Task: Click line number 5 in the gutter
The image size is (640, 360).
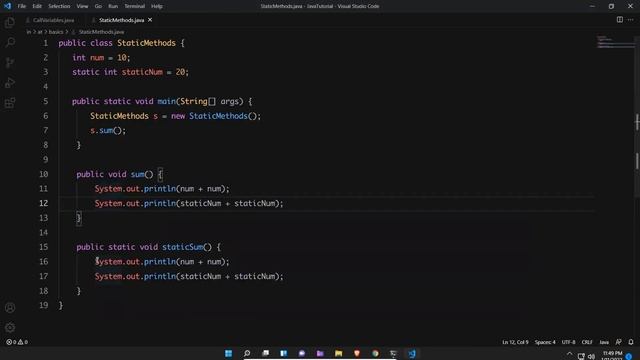Action: [45, 101]
